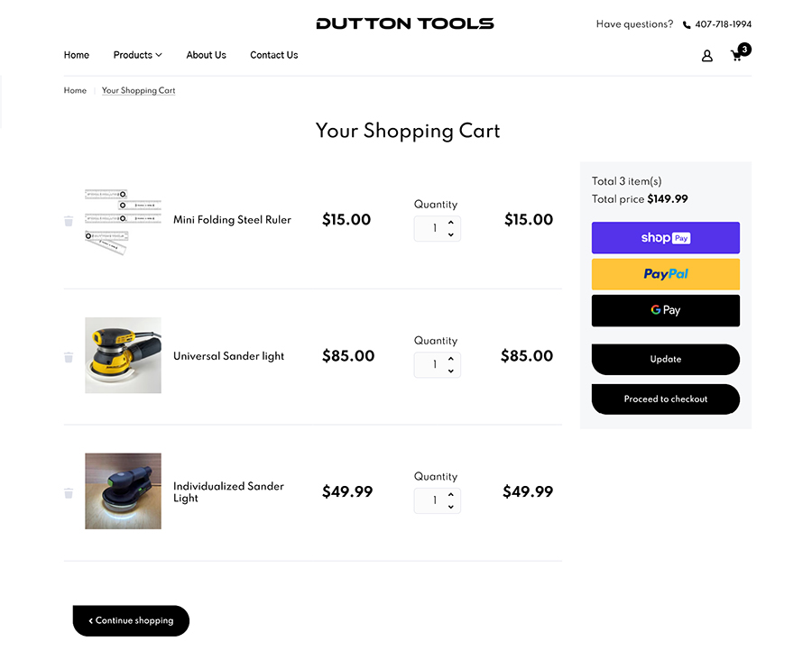The height and width of the screenshot is (669, 812).
Task: Select the Home menu item
Action: pos(76,55)
